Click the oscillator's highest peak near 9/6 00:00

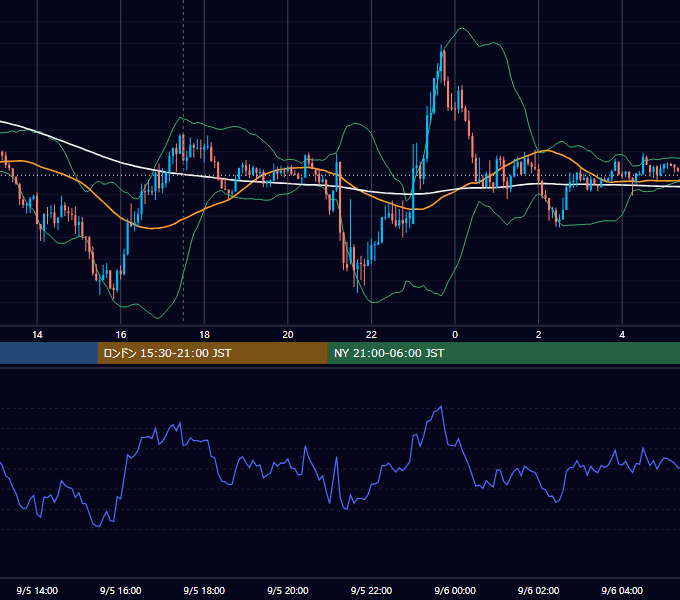tap(441, 407)
